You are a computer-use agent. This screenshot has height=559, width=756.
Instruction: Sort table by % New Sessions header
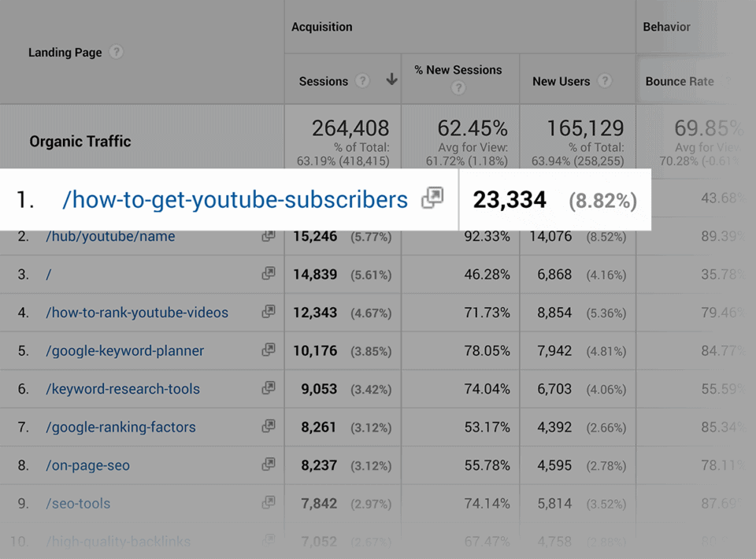[458, 70]
